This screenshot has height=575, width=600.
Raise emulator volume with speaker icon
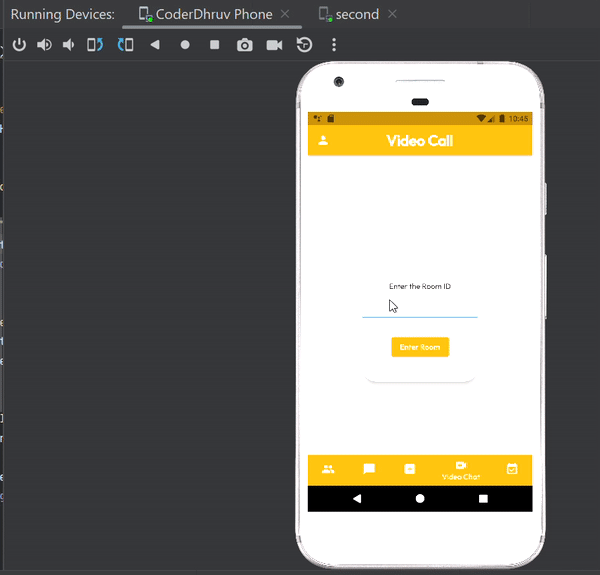pos(44,45)
